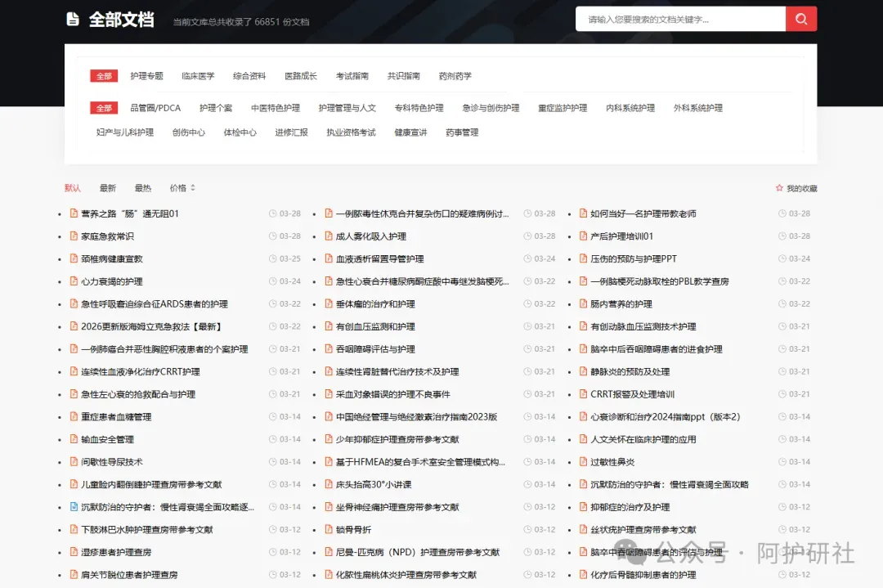
Task: Click the 全部文档 document logo icon
Action: [x=73, y=19]
